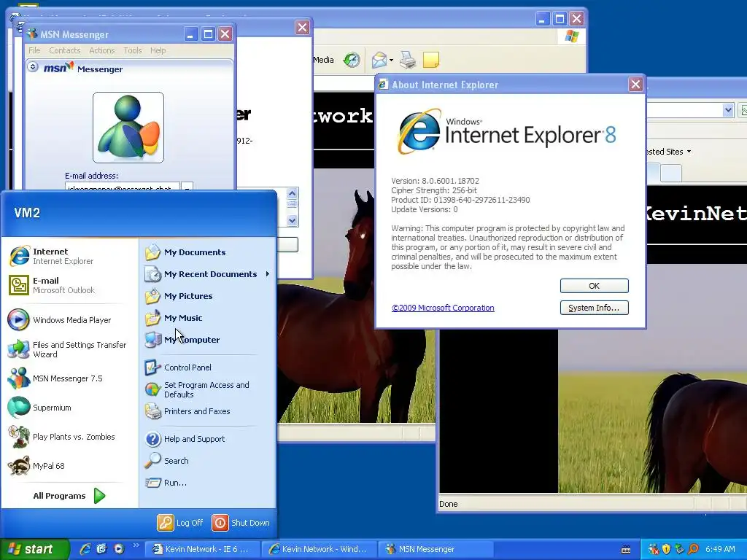
Task: Open the IE 8 address bar dropdown
Action: (728, 111)
